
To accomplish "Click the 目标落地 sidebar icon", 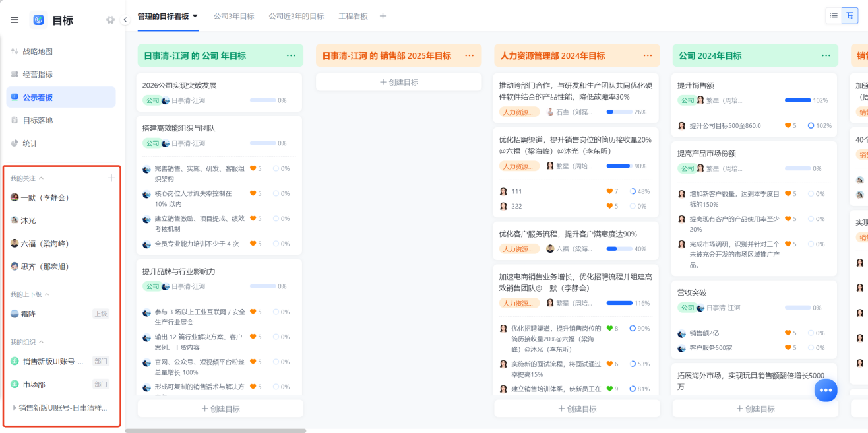I will coord(15,120).
